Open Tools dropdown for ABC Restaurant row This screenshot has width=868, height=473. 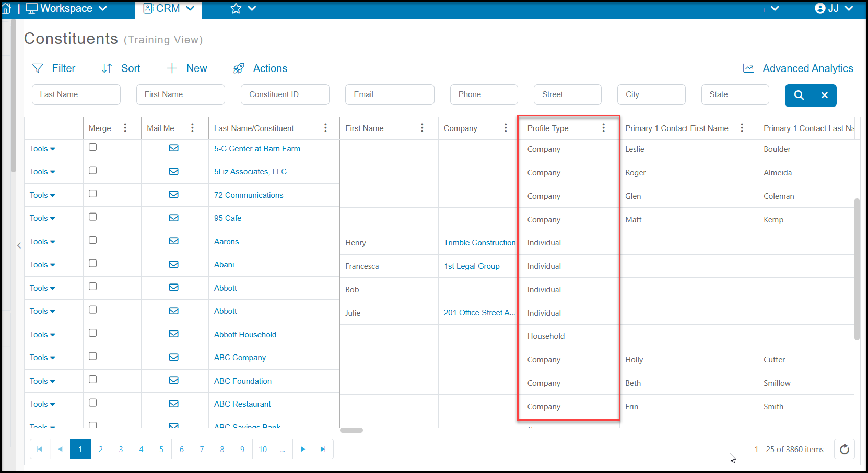click(42, 404)
